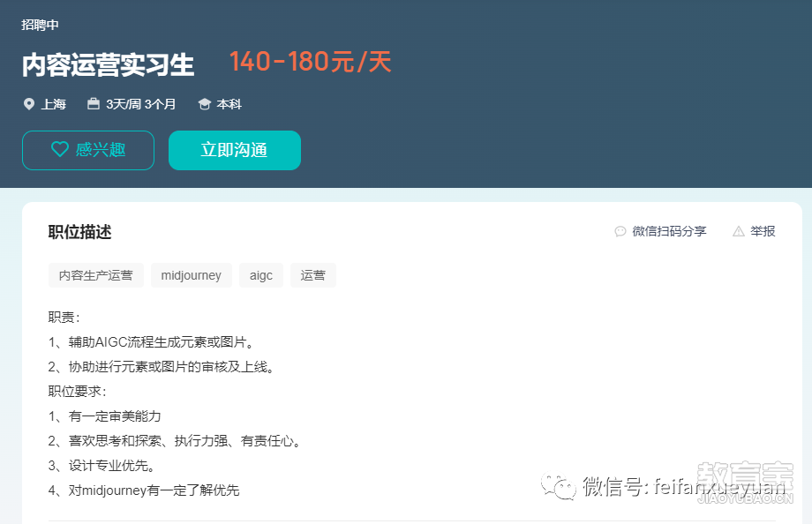
Task: Click requirement 对midjourney有一定了解优先
Action: point(144,490)
